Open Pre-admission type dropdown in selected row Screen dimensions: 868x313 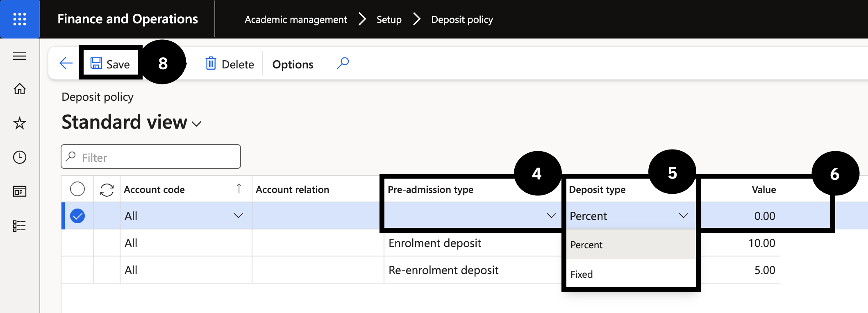(551, 215)
